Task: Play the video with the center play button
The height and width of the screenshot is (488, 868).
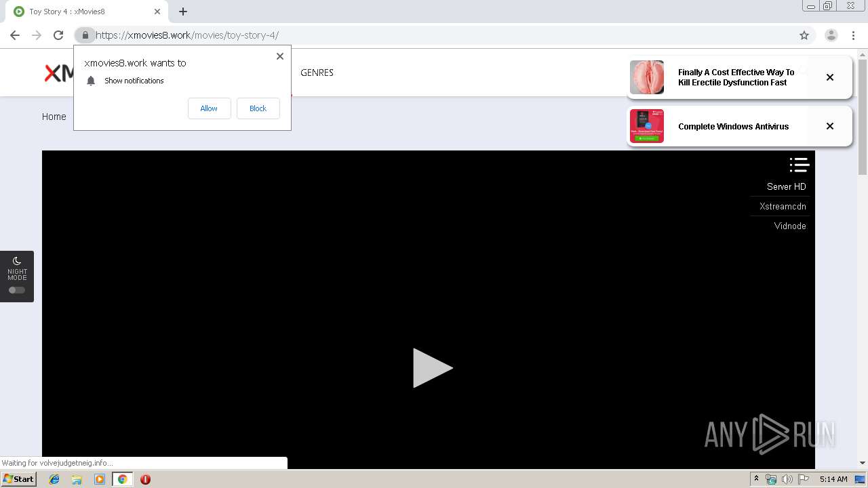Action: click(432, 368)
